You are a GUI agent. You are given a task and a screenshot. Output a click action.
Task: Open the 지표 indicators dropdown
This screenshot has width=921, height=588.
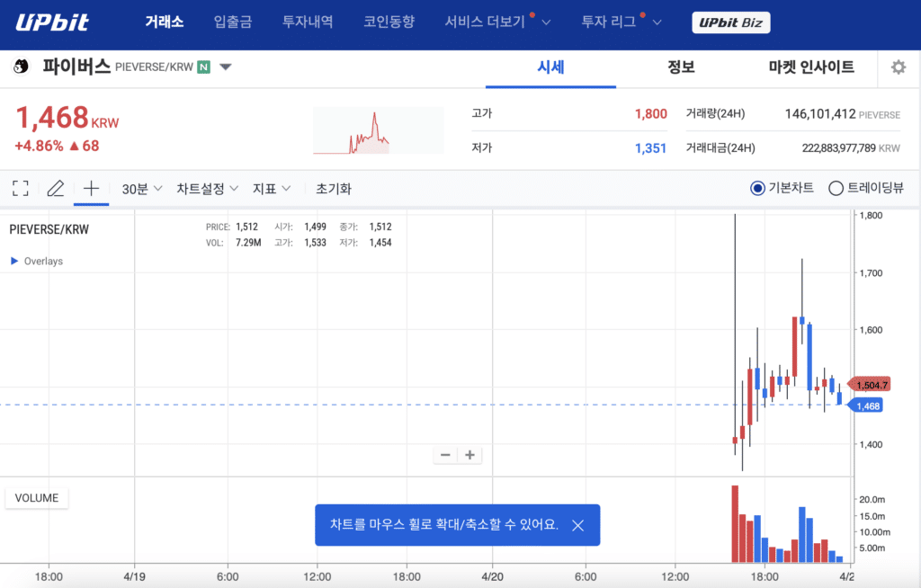272,189
